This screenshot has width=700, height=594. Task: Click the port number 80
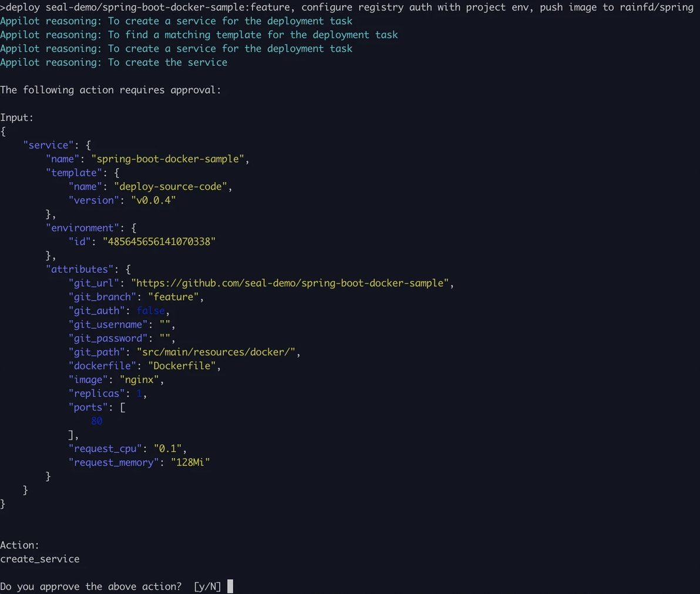96,421
